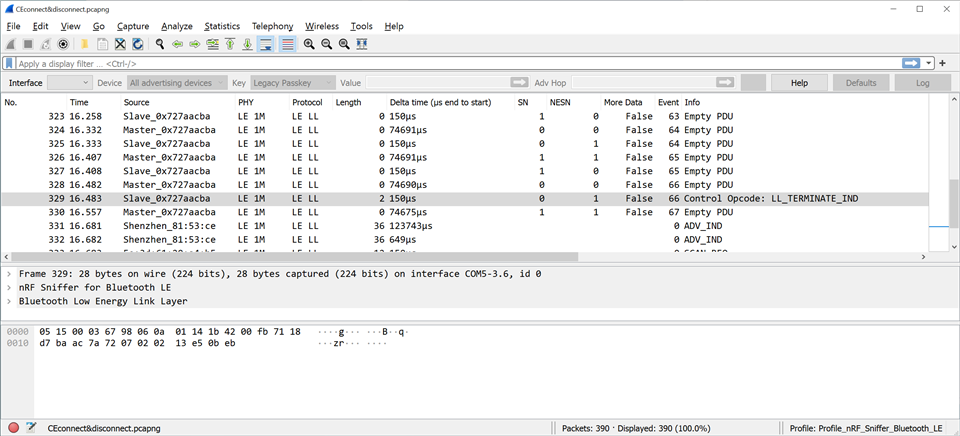Sort by the Source column header

177,102
